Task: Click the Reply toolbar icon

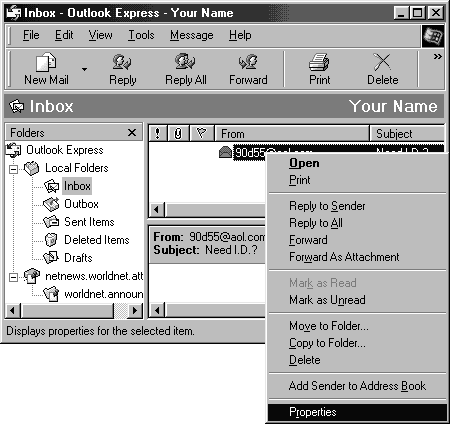Action: 122,62
